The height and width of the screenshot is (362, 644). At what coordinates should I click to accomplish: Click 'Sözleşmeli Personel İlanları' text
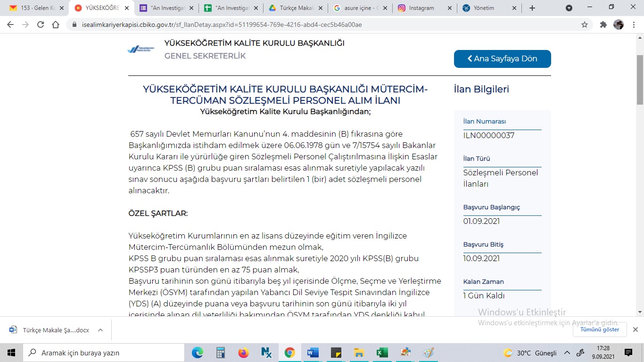(x=501, y=178)
